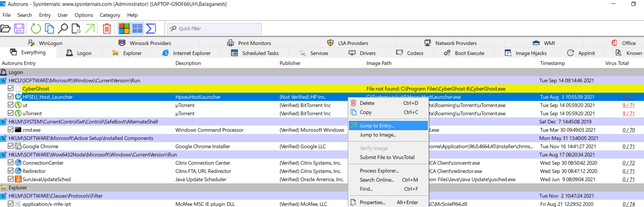644x207 pixels.
Task: Choose Search Online in context menu
Action: tap(388, 180)
